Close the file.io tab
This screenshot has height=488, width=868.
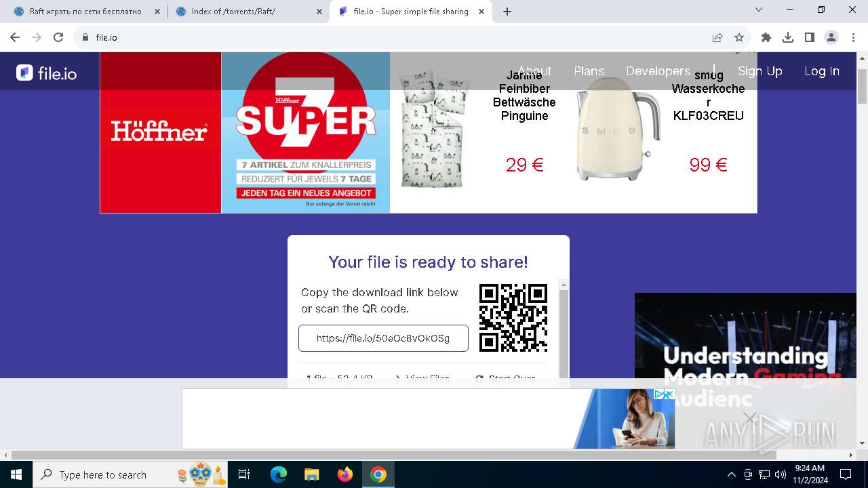[x=482, y=12]
